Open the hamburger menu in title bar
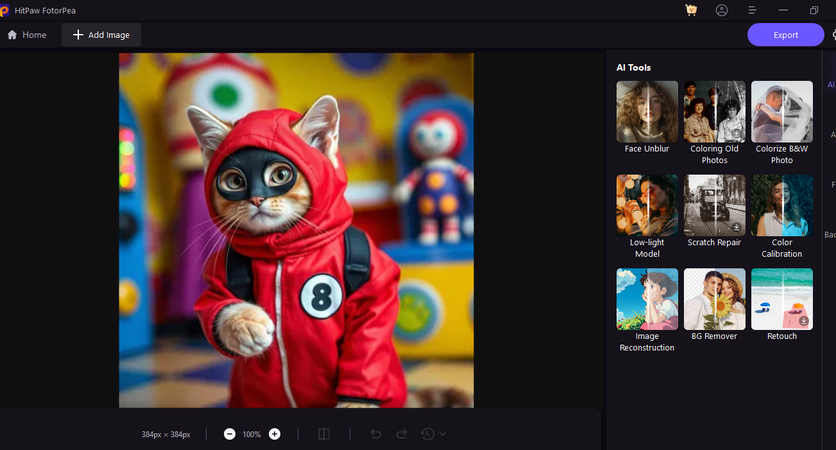 (x=752, y=10)
